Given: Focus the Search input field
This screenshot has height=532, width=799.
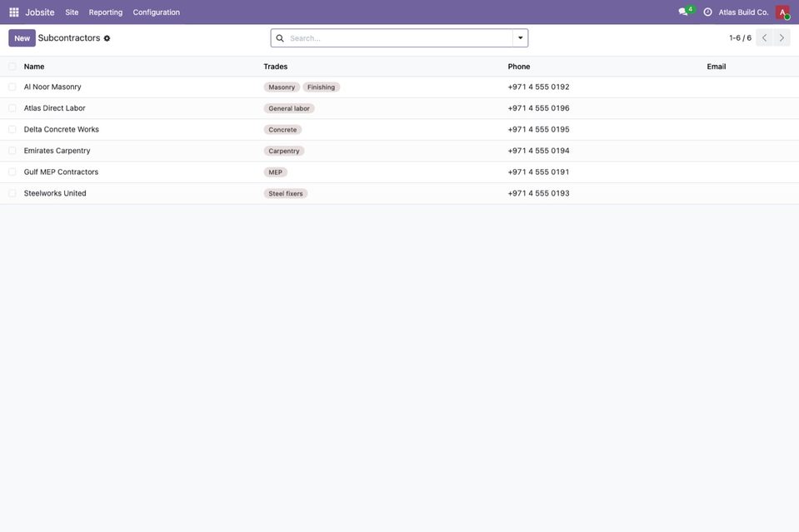Looking at the screenshot, I should coord(400,38).
